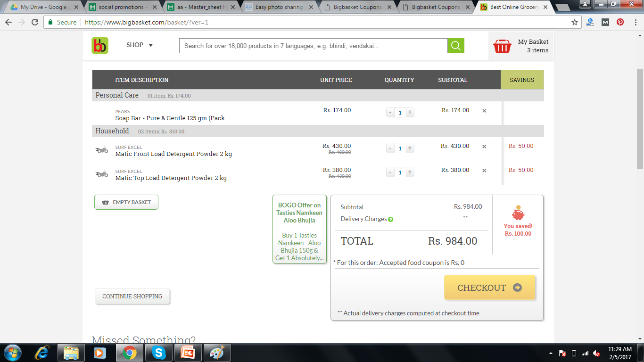The height and width of the screenshot is (362, 644).
Task: Open Matic Top Load Detergent Powder link
Action: tap(171, 178)
